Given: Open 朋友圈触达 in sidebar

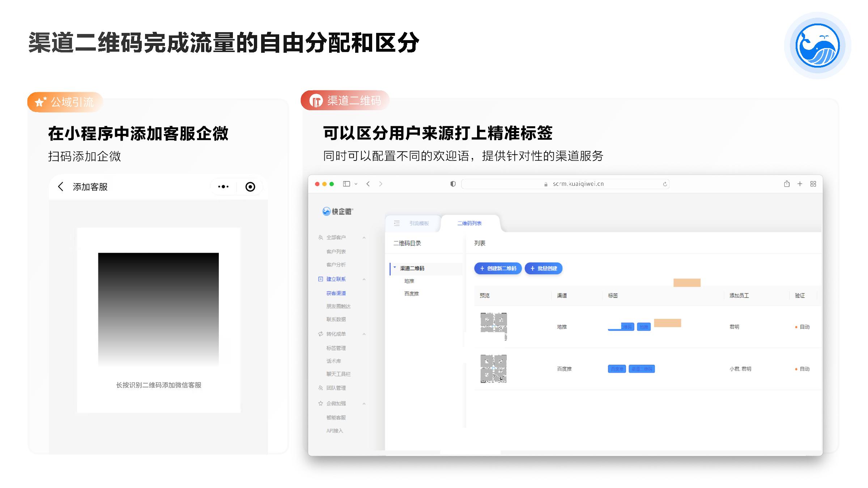Looking at the screenshot, I should coord(339,306).
